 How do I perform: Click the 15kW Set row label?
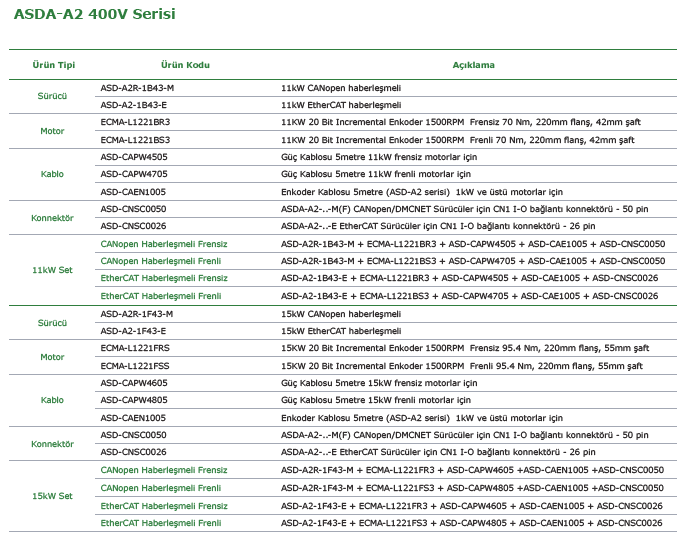coord(52,496)
